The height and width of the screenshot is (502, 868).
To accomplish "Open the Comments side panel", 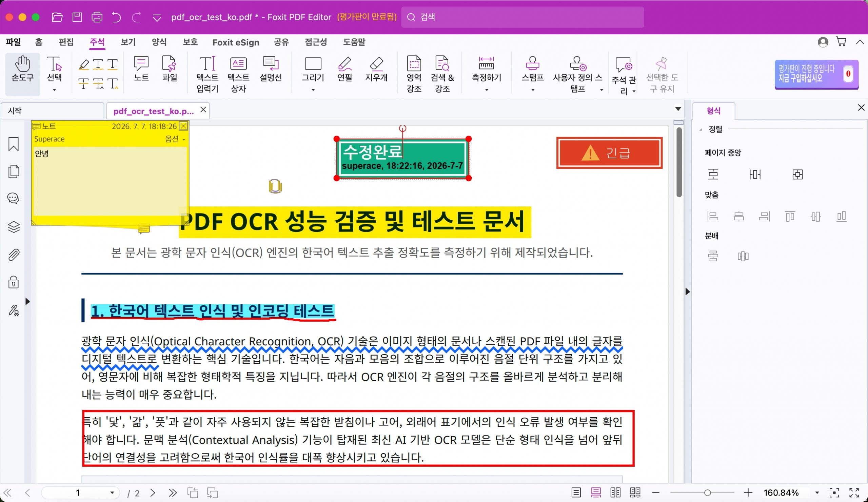I will (x=14, y=198).
